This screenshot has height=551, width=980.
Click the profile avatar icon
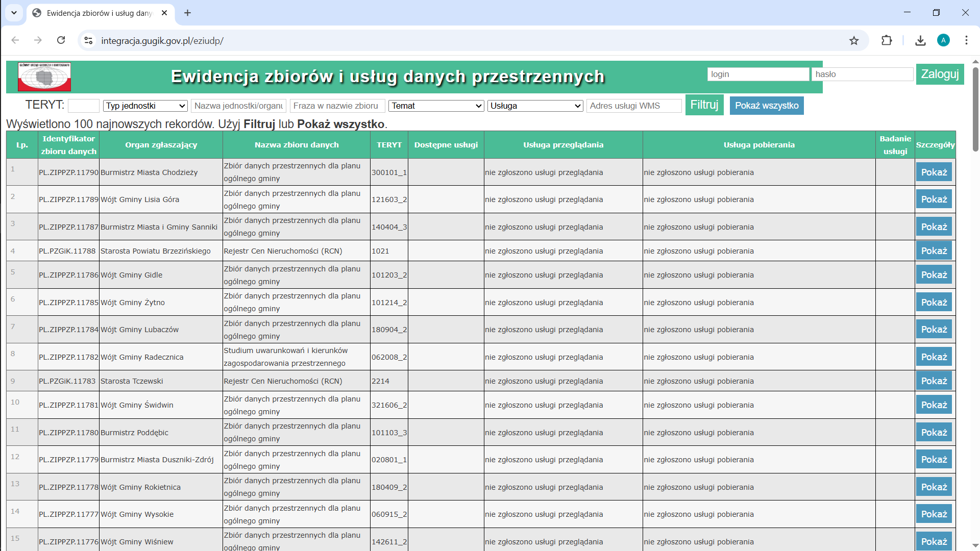[943, 40]
